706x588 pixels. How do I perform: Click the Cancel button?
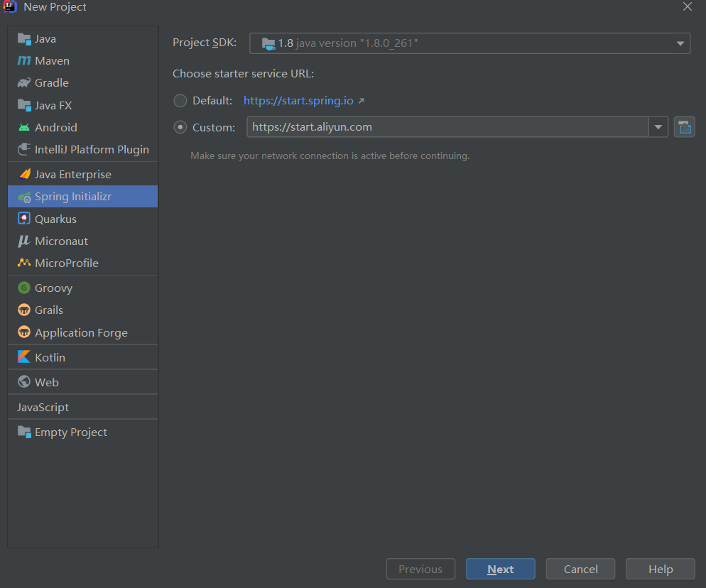coord(580,569)
